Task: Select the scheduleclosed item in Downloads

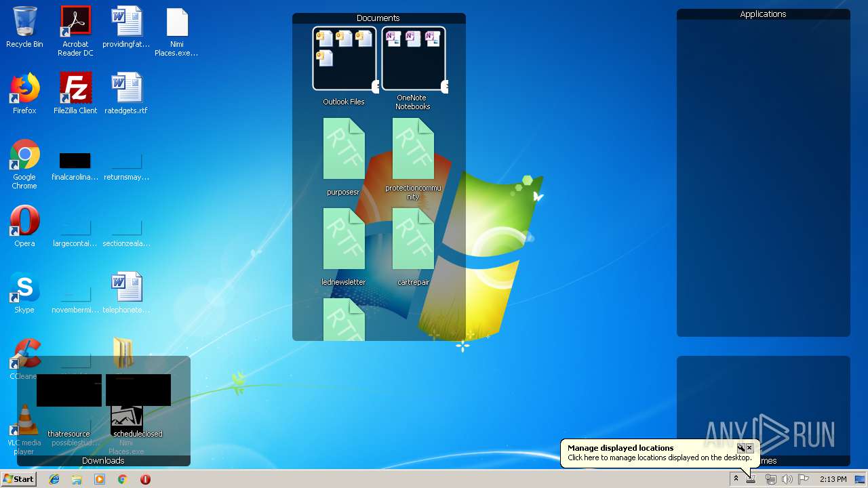Action: pyautogui.click(x=138, y=406)
